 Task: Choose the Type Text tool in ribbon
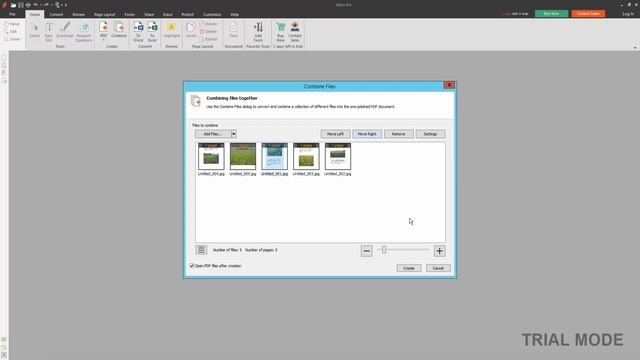coord(49,32)
